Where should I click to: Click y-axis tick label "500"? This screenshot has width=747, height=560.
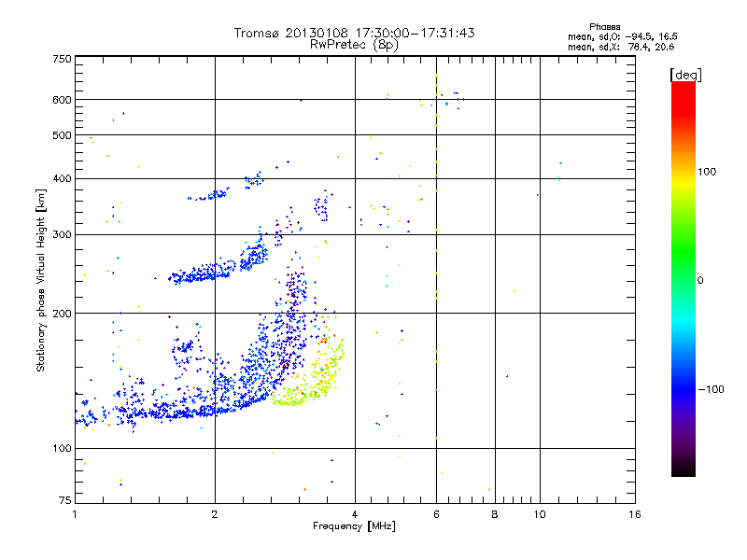tap(62, 135)
